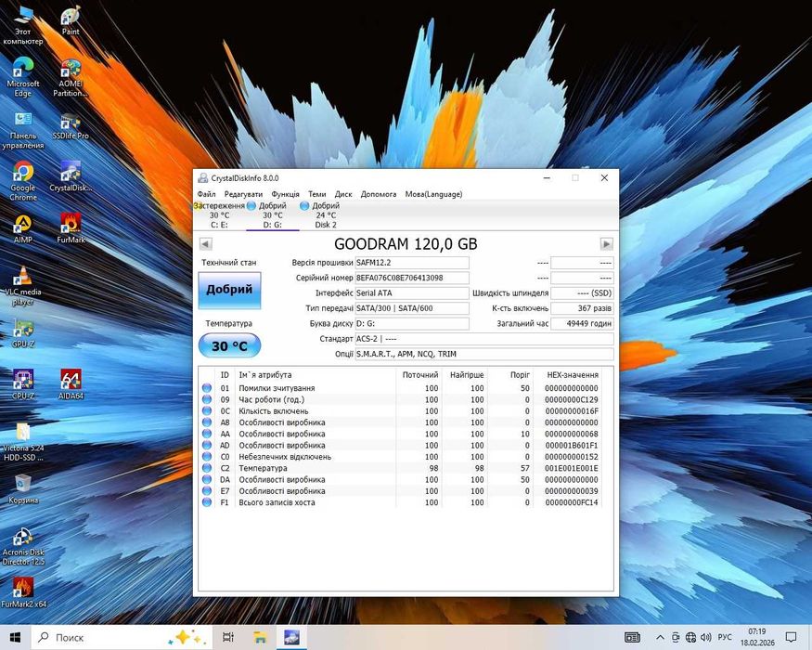Open the volume icon in system tray
The width and height of the screenshot is (812, 650).
coord(705,637)
